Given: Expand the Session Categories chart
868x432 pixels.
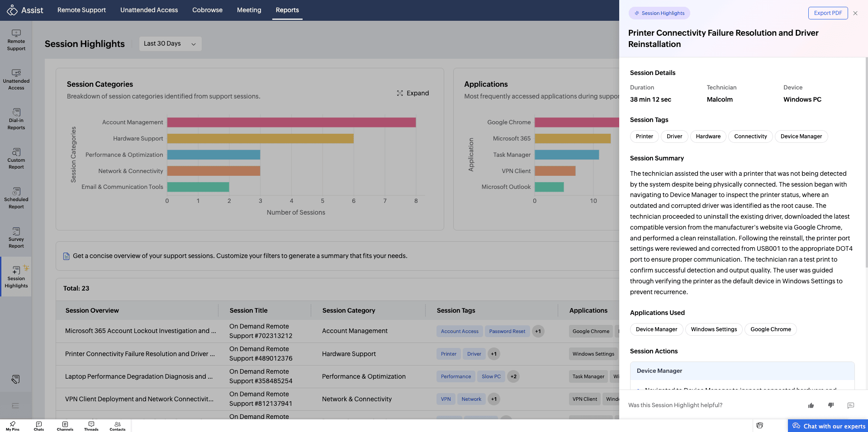Looking at the screenshot, I should 413,93.
